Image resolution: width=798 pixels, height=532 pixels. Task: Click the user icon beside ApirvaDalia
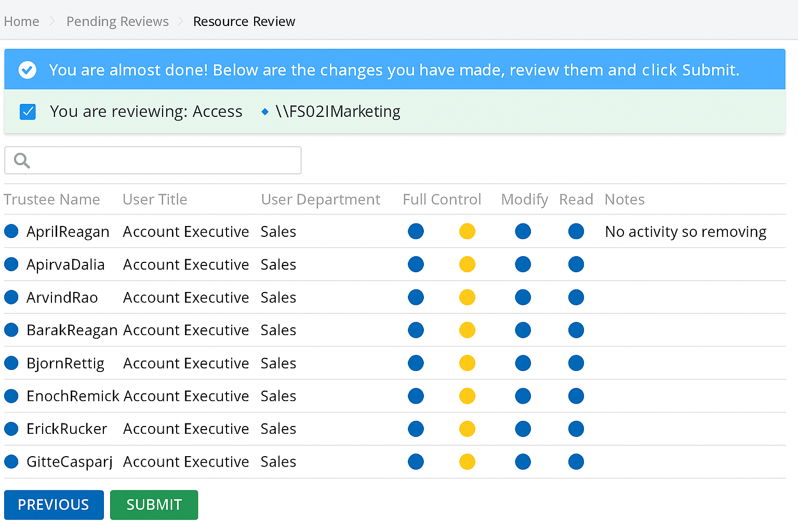(11, 264)
